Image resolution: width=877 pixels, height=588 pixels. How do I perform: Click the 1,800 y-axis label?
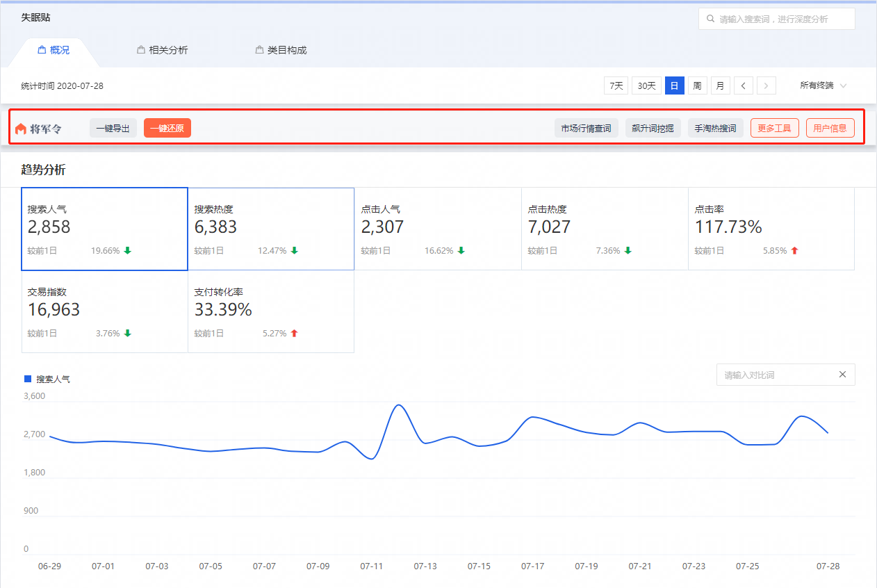34,473
